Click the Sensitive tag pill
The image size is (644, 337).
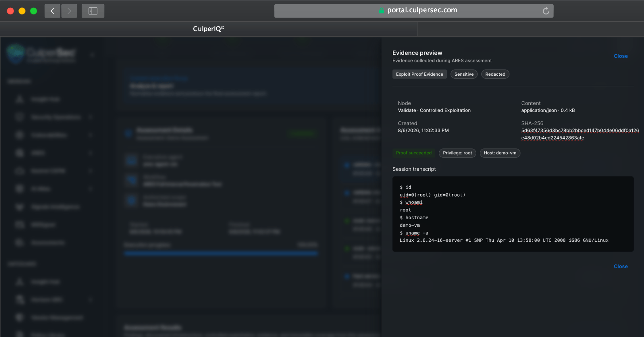coord(464,74)
